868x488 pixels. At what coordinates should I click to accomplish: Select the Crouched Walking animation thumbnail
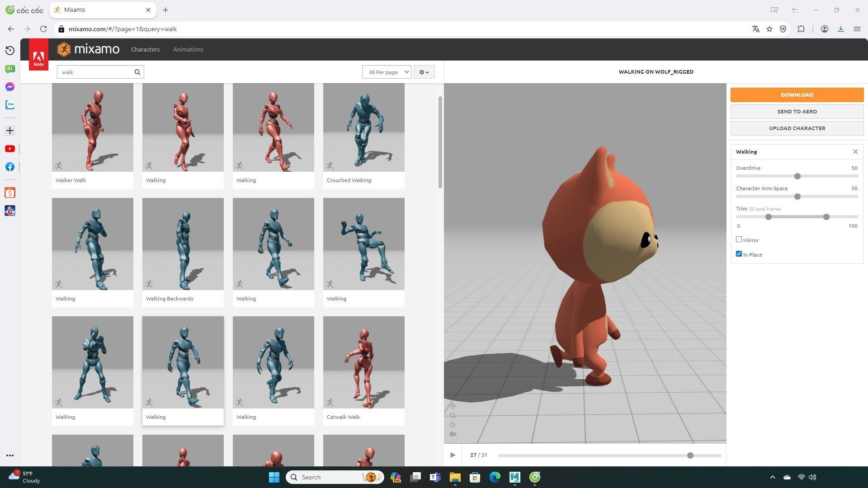click(364, 127)
